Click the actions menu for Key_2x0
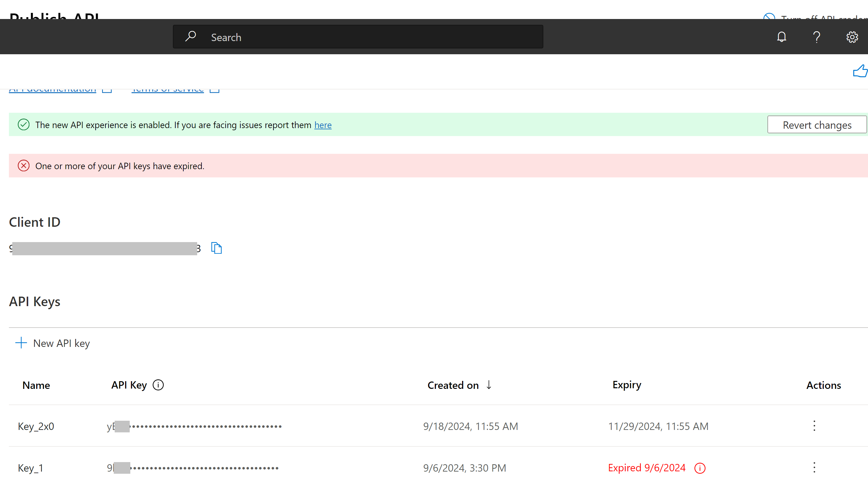Screen dimensions: 868x486 [x=814, y=425]
